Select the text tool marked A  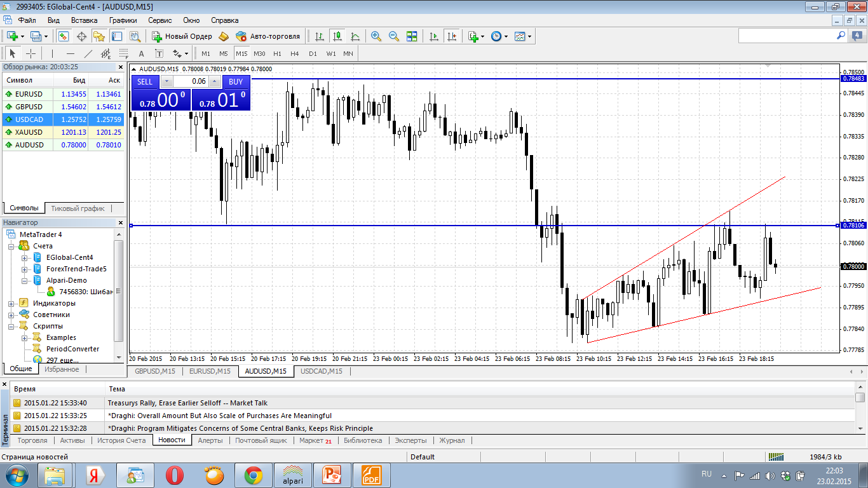[x=141, y=53]
